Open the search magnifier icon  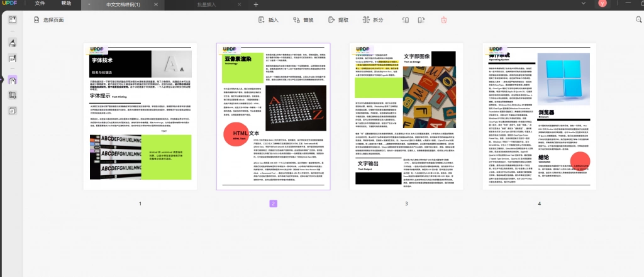[x=639, y=19]
